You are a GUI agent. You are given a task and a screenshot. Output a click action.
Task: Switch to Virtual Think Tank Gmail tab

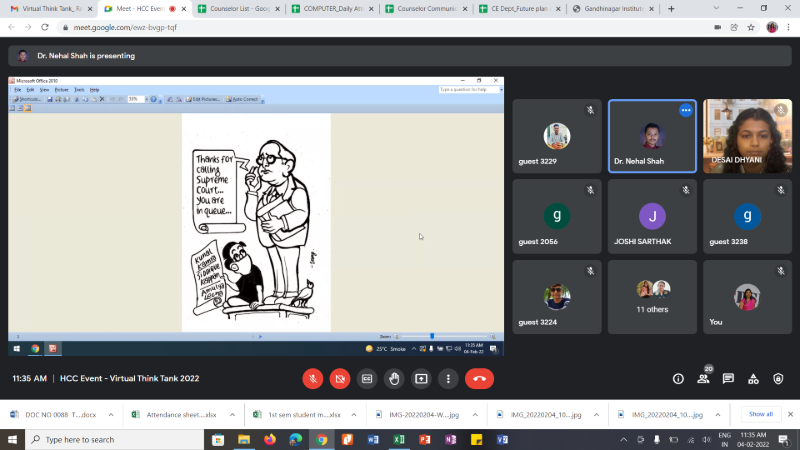pos(51,9)
